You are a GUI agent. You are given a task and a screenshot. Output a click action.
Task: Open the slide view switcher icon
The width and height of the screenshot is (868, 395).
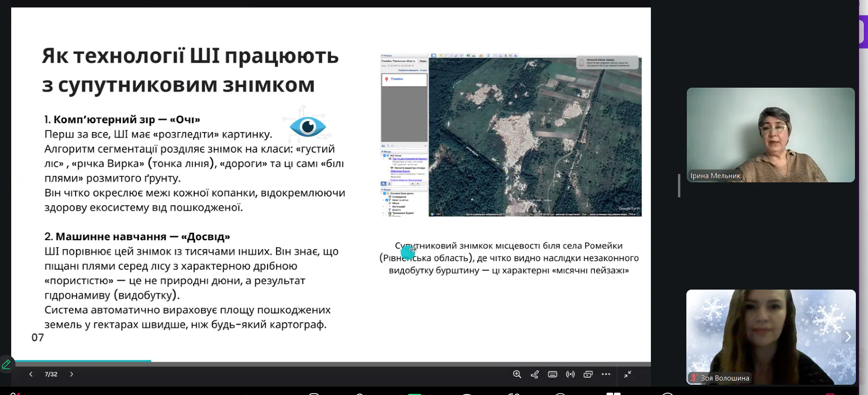[588, 374]
